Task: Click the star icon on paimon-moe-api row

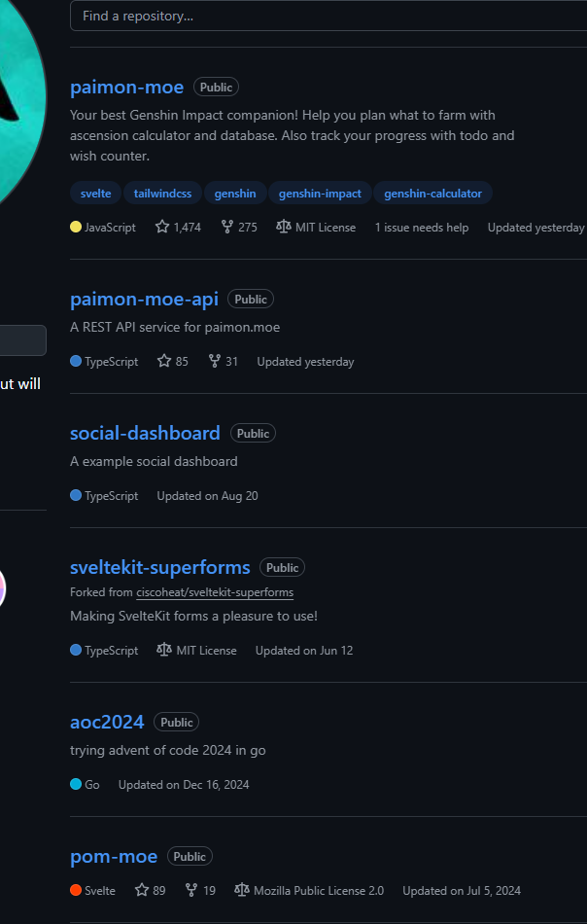Action: [164, 361]
